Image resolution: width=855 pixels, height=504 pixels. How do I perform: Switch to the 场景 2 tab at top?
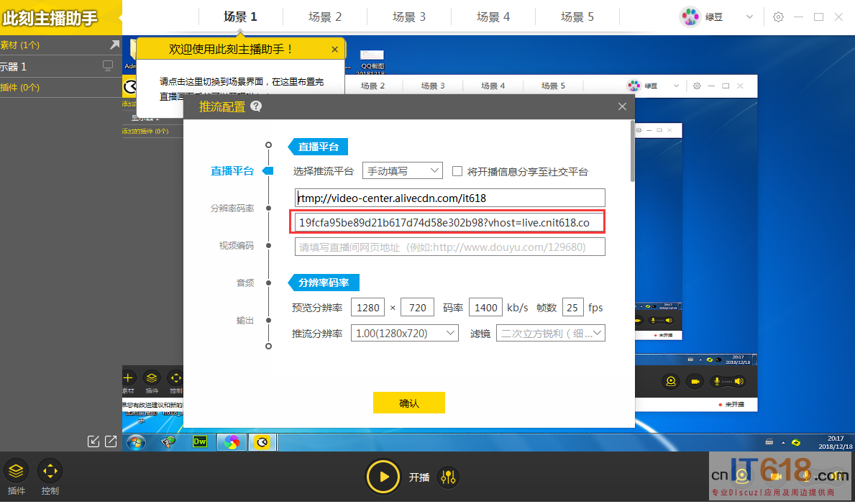click(x=325, y=17)
